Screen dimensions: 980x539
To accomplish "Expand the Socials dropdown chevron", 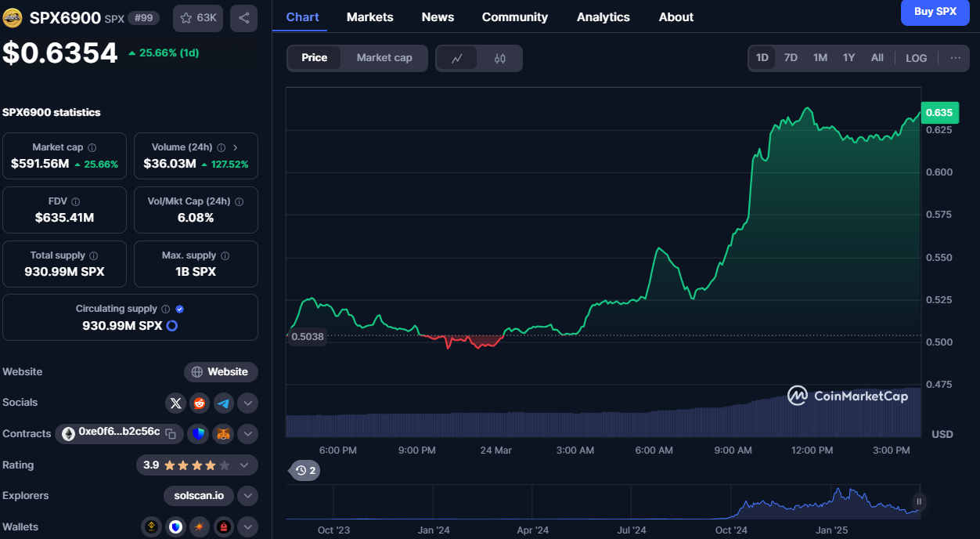I will pyautogui.click(x=247, y=403).
